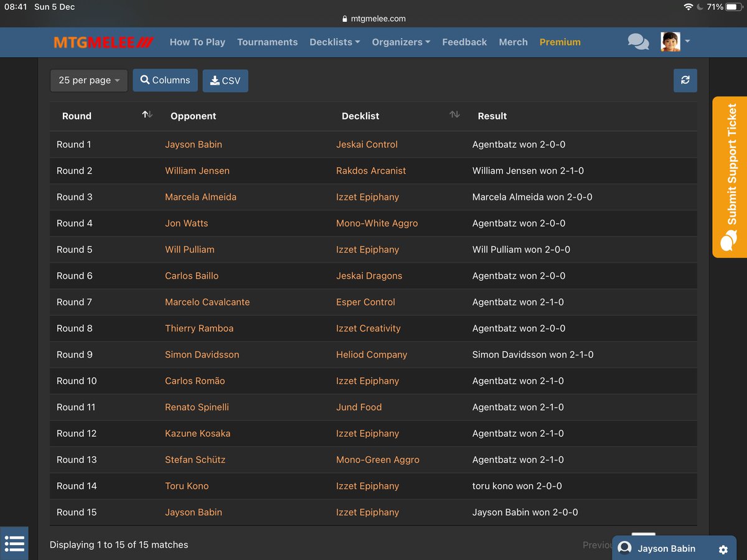This screenshot has height=560, width=747.
Task: Open Simon Davidsson opponent link
Action: click(x=202, y=355)
